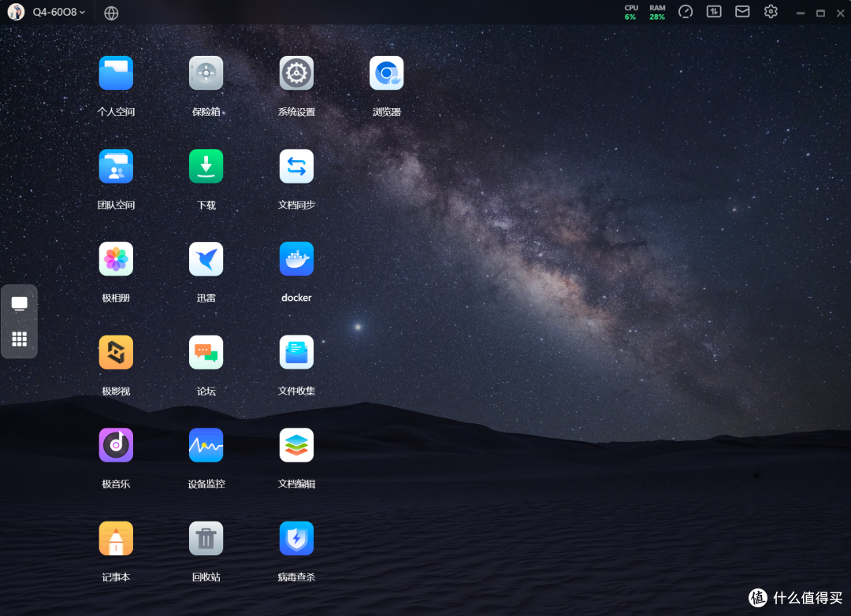
Task: Switch to desktop view in side panel
Action: tap(20, 304)
